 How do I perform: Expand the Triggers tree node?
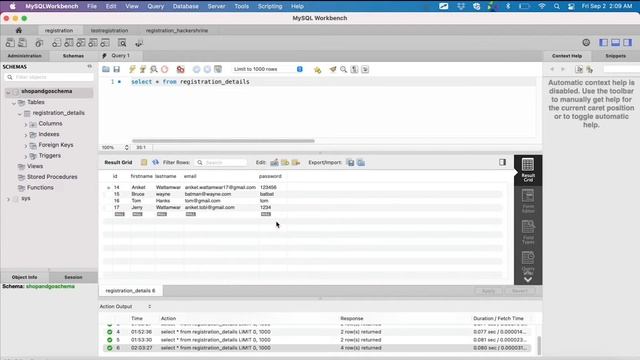tap(26, 156)
